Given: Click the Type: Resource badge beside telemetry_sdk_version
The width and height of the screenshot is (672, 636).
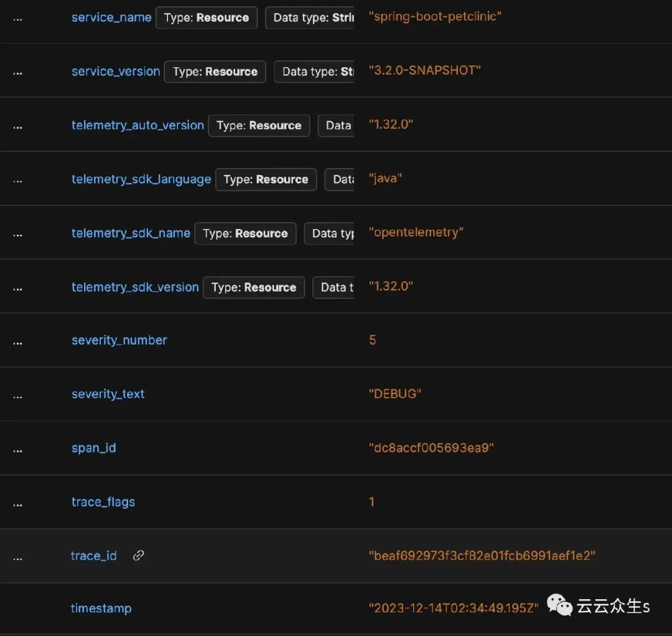Looking at the screenshot, I should (x=253, y=288).
